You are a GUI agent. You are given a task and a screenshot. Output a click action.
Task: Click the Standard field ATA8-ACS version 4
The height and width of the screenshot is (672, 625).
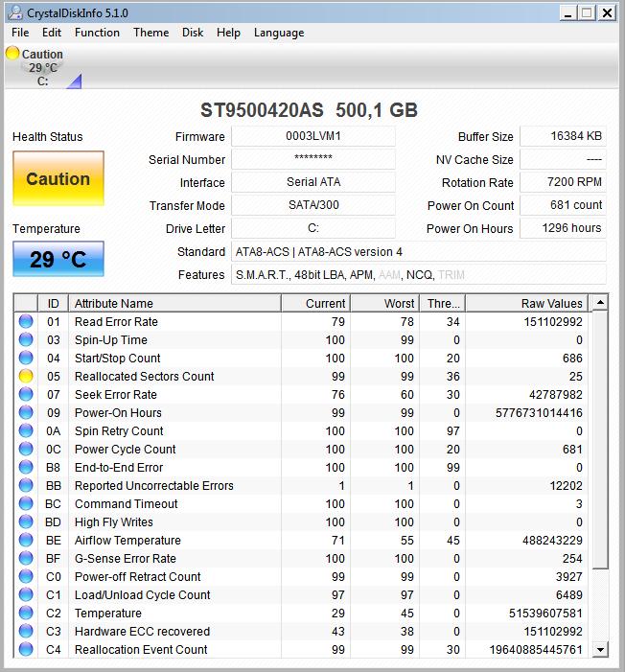tap(419, 251)
